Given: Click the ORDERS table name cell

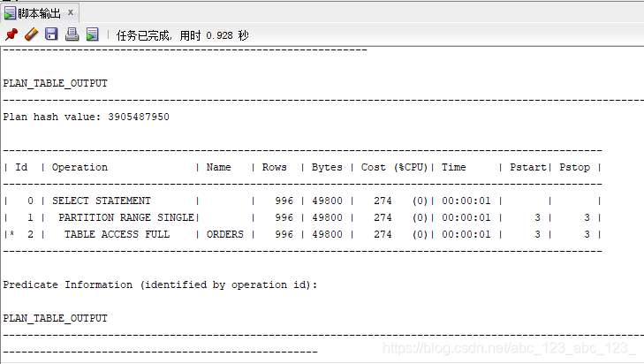Looking at the screenshot, I should tap(225, 234).
